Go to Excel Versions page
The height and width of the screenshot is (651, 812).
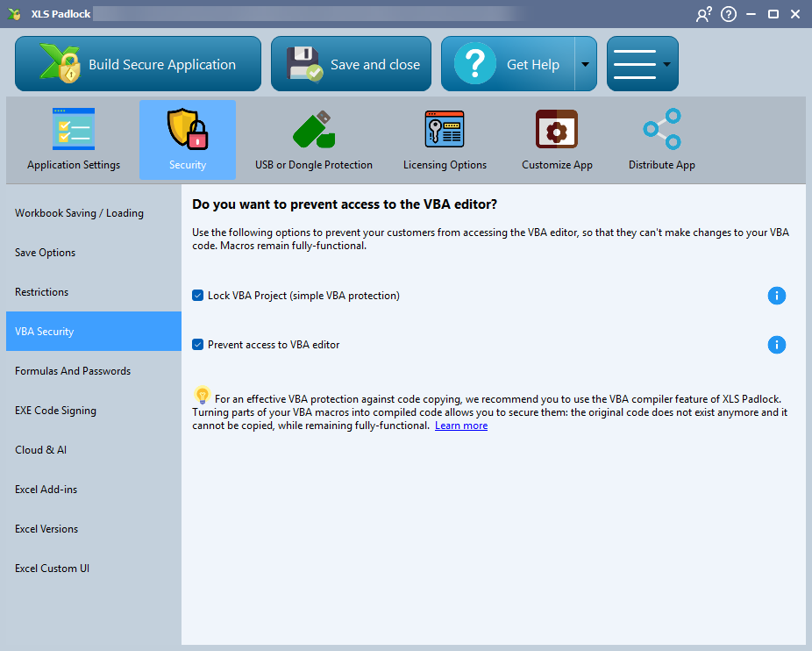94,528
